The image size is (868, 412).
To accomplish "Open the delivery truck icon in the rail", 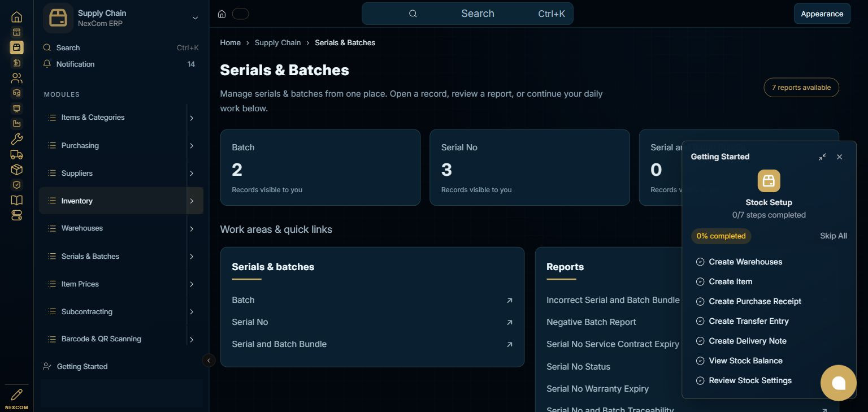I will point(16,154).
